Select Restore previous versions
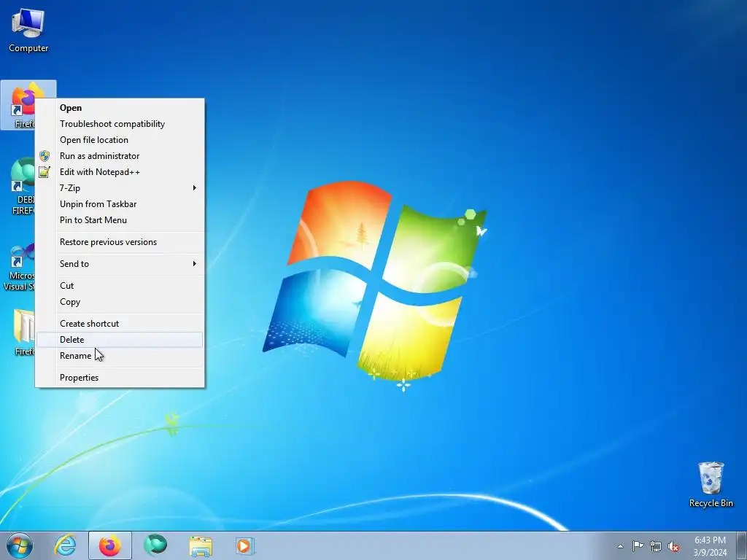 120,242
